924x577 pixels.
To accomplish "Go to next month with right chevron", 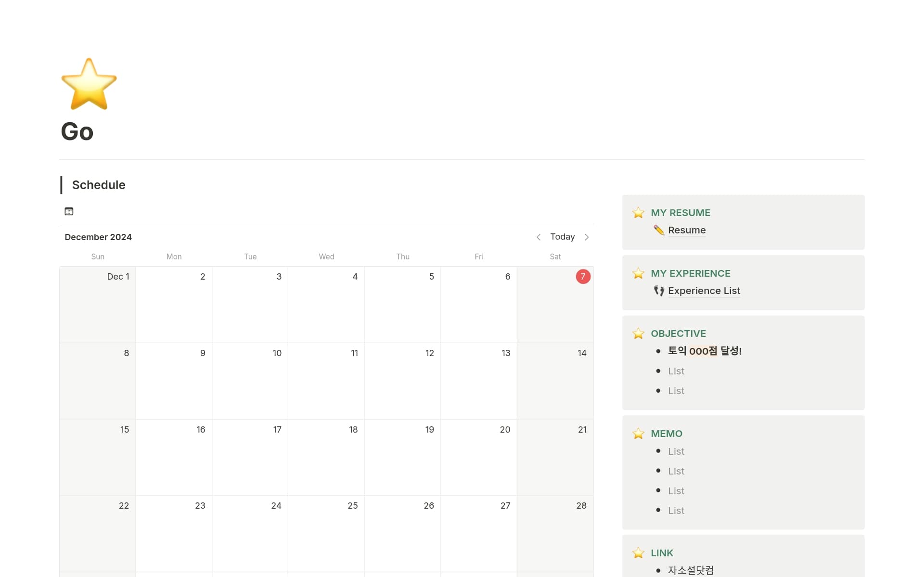I will point(587,237).
